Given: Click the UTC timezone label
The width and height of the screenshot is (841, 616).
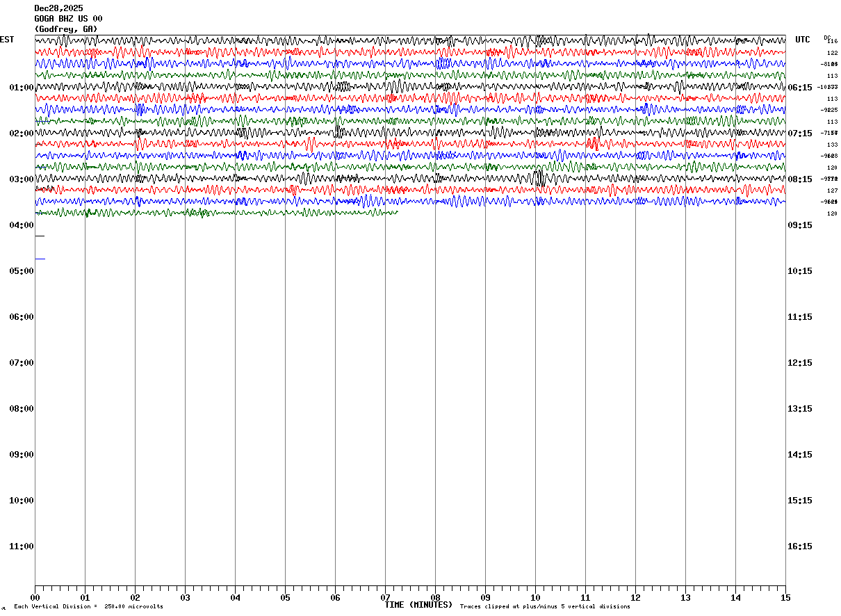Looking at the screenshot, I should click(x=803, y=40).
